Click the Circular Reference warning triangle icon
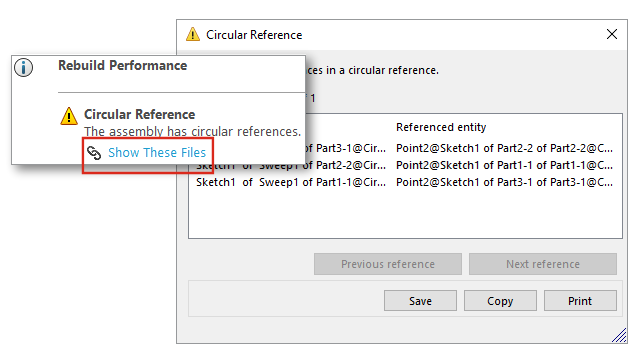This screenshot has height=360, width=640. 69,116
